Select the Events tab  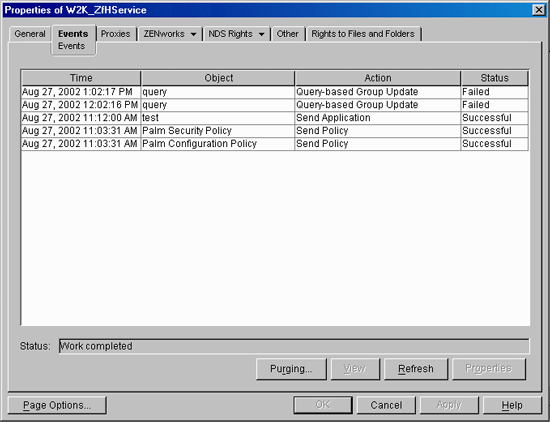[73, 34]
